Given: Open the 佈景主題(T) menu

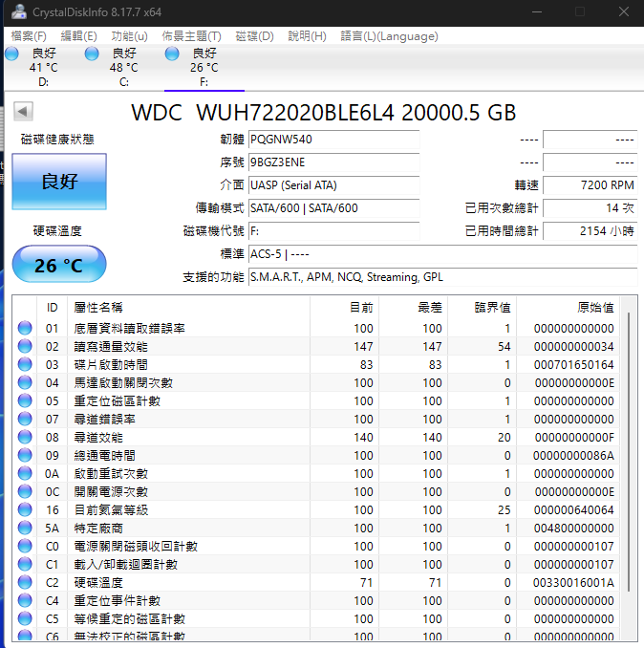Looking at the screenshot, I should coord(192,36).
